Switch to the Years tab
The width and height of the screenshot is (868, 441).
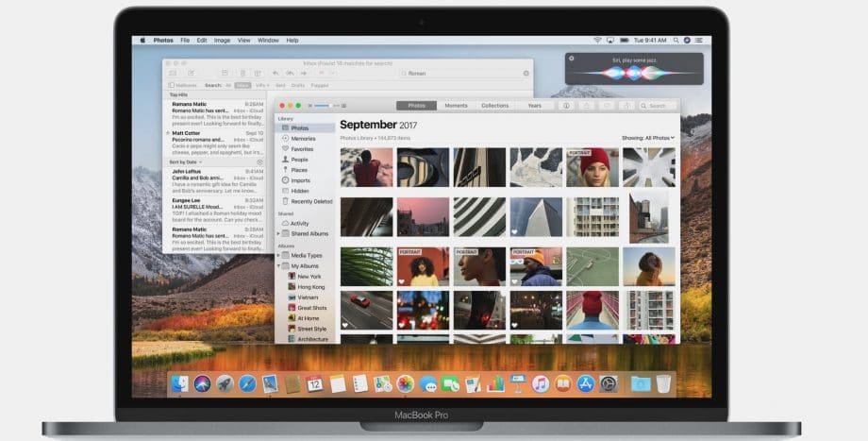click(x=534, y=105)
